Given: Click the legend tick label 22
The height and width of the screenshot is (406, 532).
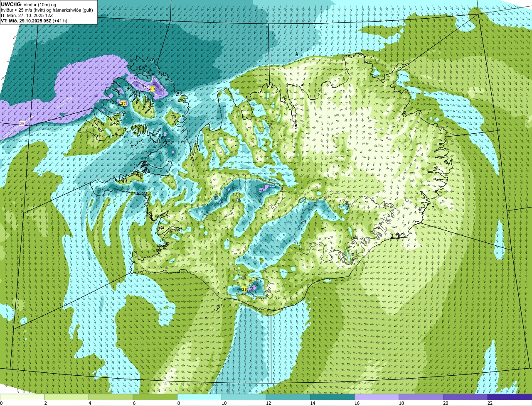Looking at the screenshot, I should click(x=490, y=403).
